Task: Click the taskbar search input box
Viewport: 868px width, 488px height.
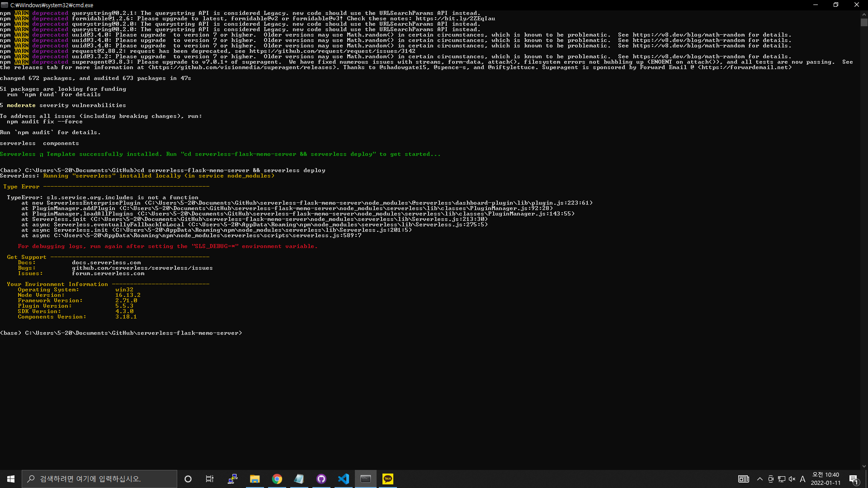Action: coord(99,479)
